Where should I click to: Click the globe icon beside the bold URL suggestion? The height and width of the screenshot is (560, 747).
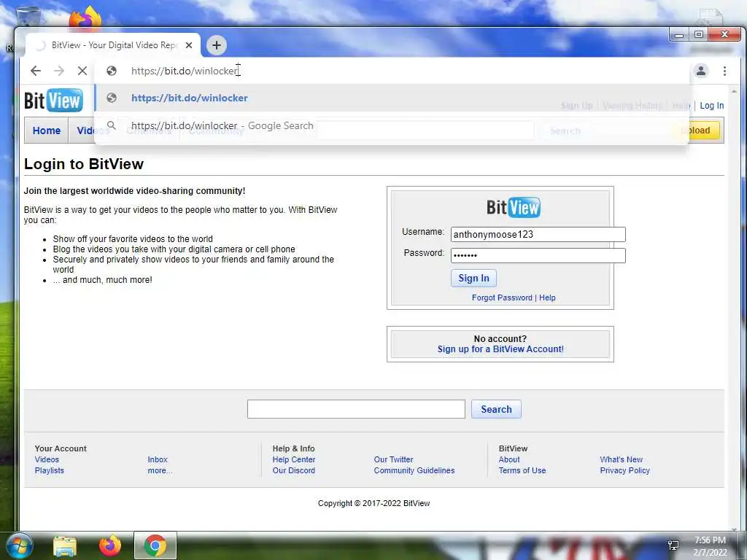[112, 98]
